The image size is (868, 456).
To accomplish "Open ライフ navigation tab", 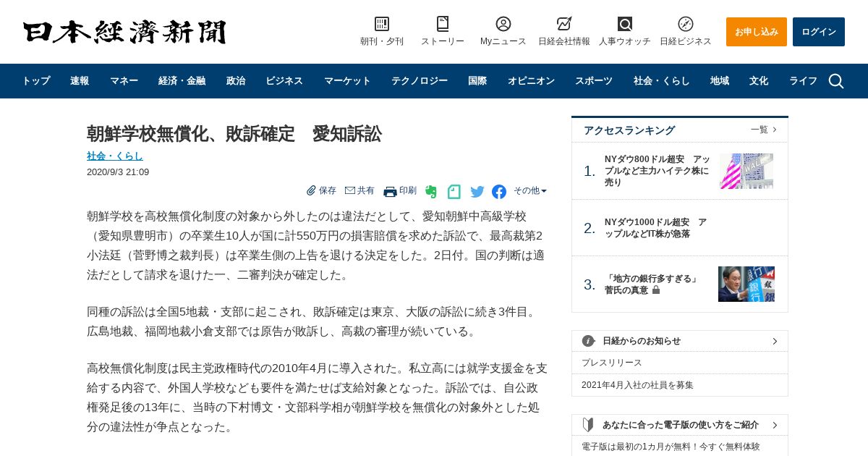I will 803,81.
